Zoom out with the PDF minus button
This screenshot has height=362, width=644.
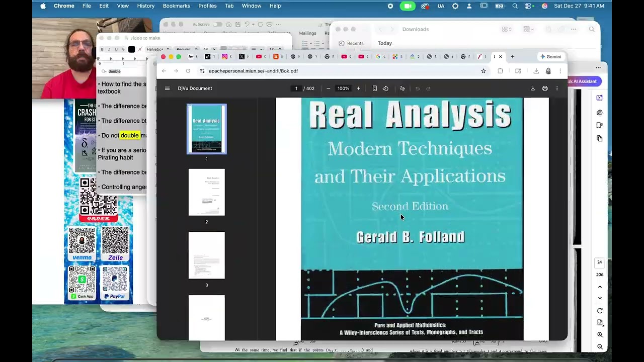click(x=328, y=88)
